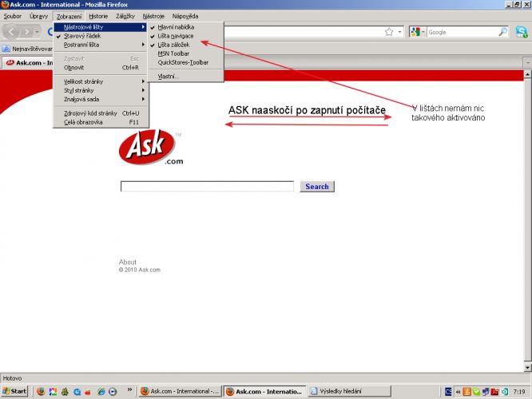The image size is (532, 399).
Task: Click in the Ask.com search input field
Action: pyautogui.click(x=207, y=187)
